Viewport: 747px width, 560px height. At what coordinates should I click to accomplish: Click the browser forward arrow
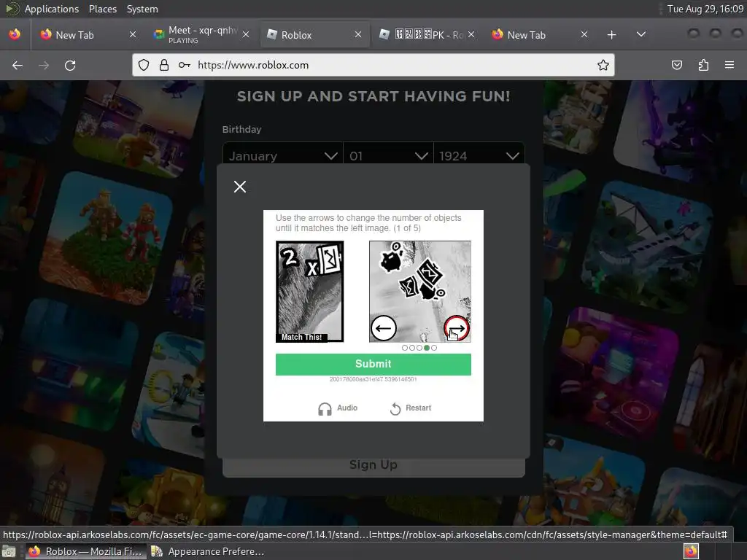(44, 65)
